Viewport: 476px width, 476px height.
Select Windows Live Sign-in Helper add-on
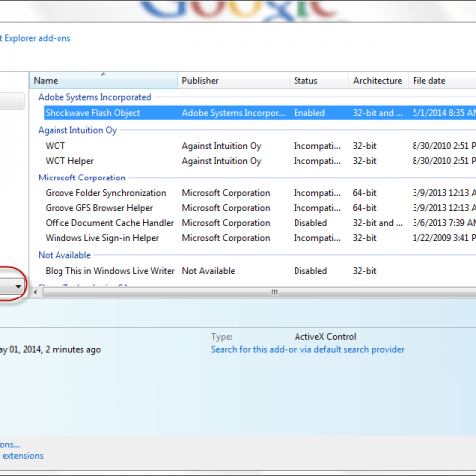click(260, 238)
